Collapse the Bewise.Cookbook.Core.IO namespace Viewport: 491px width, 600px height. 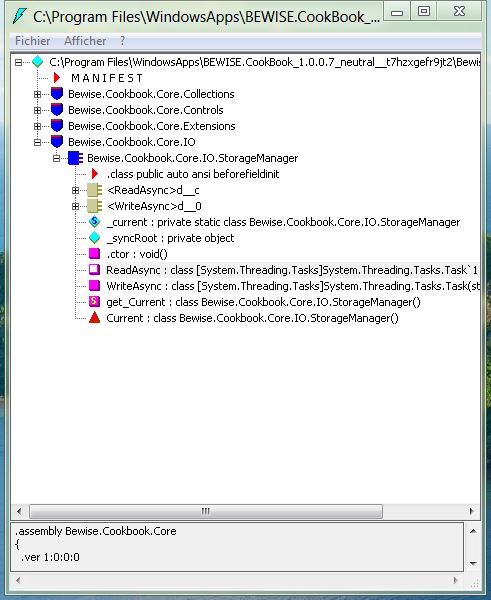(37, 142)
